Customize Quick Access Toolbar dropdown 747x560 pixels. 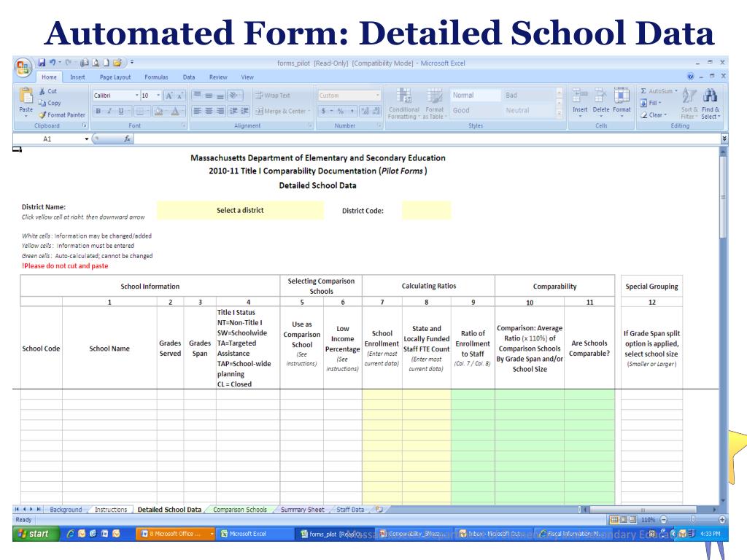pos(132,63)
